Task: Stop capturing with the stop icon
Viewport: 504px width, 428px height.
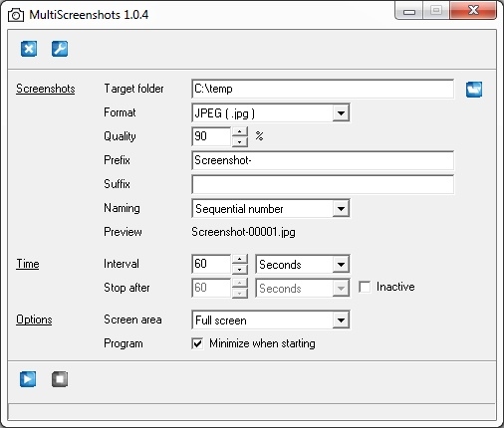Action: pos(60,379)
